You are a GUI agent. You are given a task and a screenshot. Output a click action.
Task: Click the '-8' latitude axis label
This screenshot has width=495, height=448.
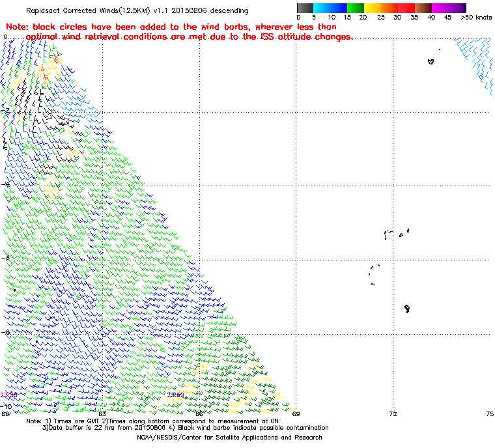pyautogui.click(x=5, y=332)
